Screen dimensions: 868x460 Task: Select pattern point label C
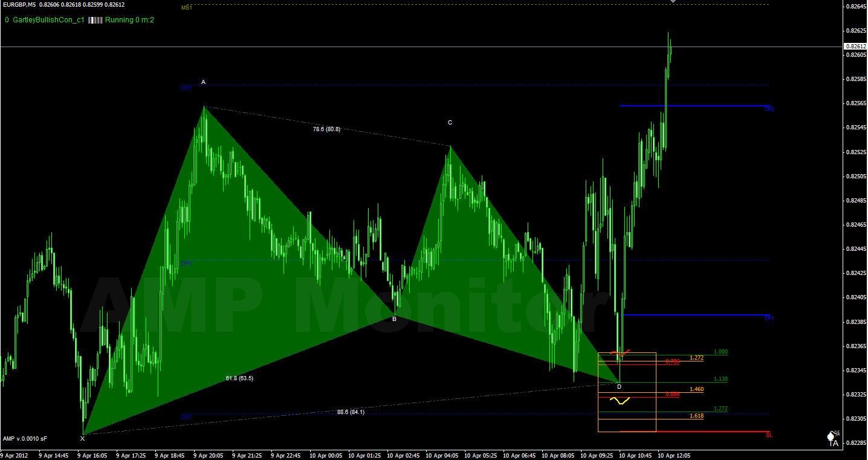point(450,123)
